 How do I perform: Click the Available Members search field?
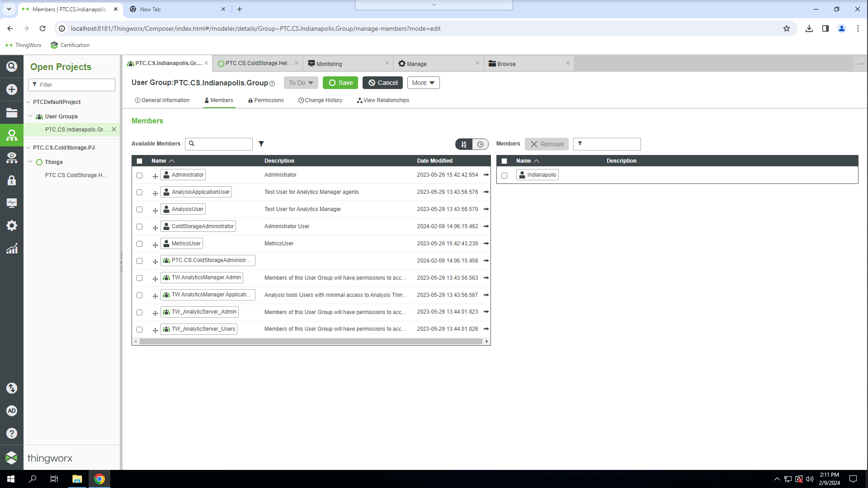(219, 144)
